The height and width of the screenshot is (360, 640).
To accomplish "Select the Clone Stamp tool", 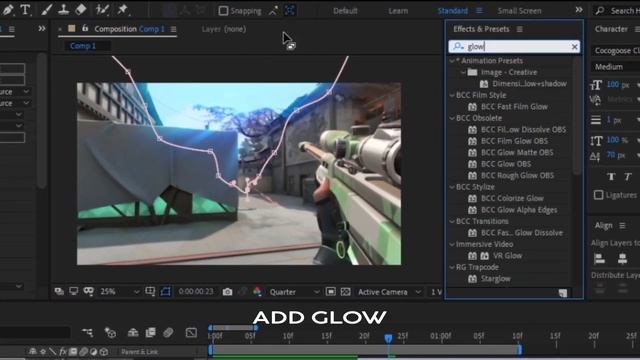I will [x=63, y=10].
